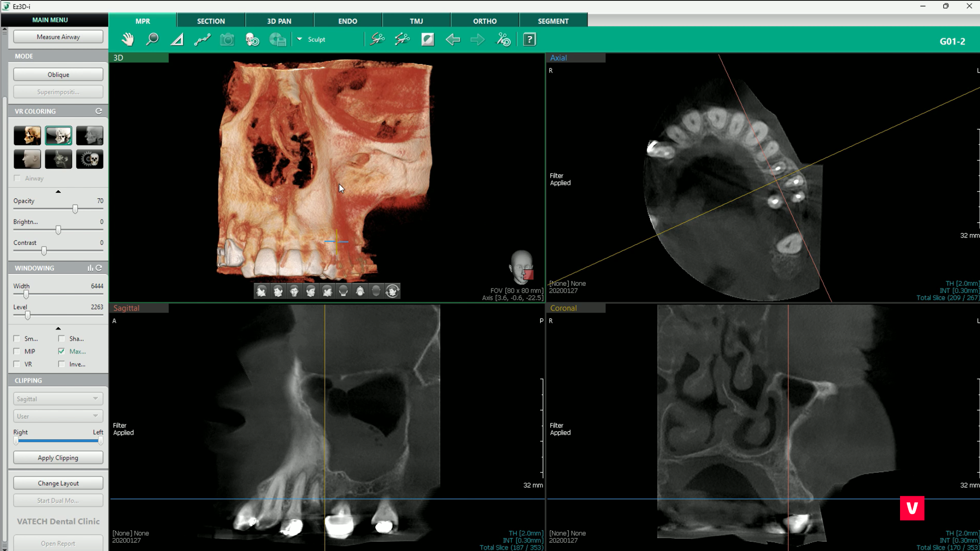The width and height of the screenshot is (980, 551).
Task: Select the Zoom magnifier tool
Action: click(x=152, y=40)
